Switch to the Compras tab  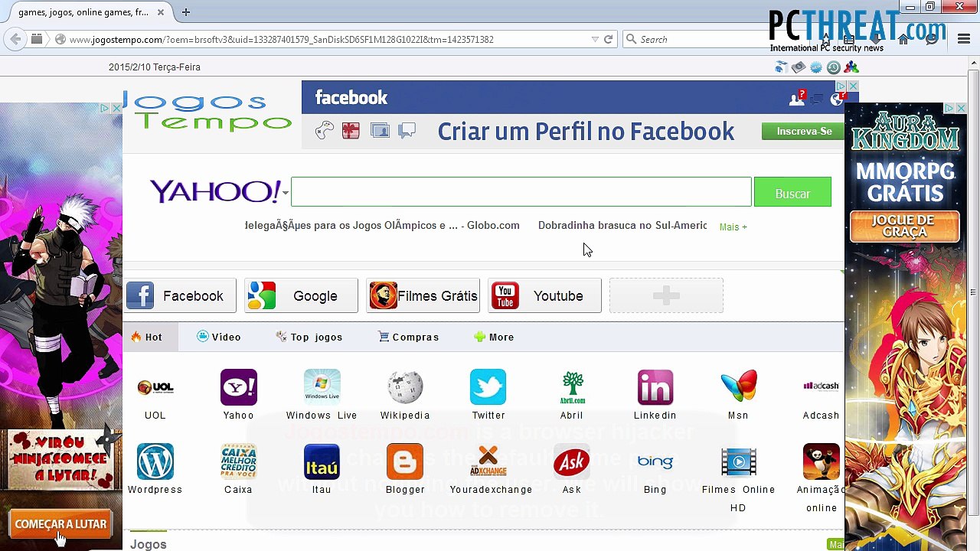[x=409, y=337]
